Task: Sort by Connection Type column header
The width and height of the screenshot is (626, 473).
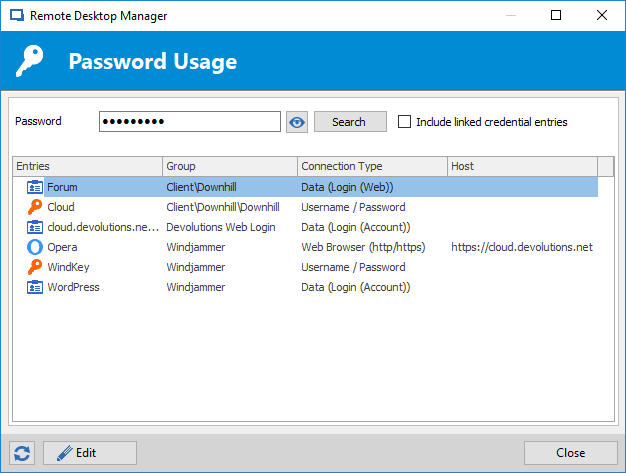Action: (x=372, y=166)
